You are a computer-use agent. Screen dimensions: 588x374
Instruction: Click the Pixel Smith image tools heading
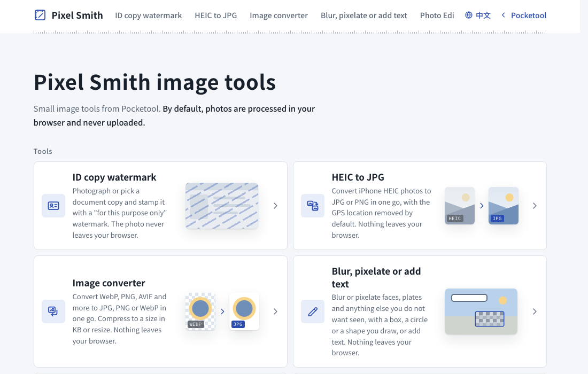(x=154, y=82)
